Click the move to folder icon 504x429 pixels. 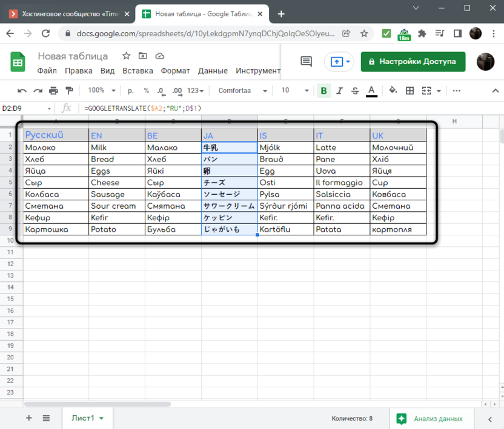click(x=143, y=56)
